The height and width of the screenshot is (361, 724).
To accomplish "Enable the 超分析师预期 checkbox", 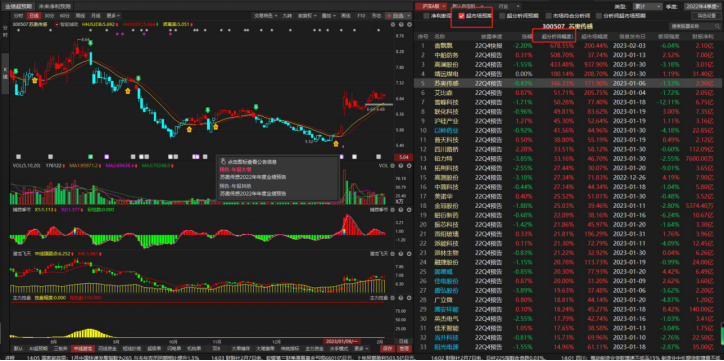I will pos(503,16).
